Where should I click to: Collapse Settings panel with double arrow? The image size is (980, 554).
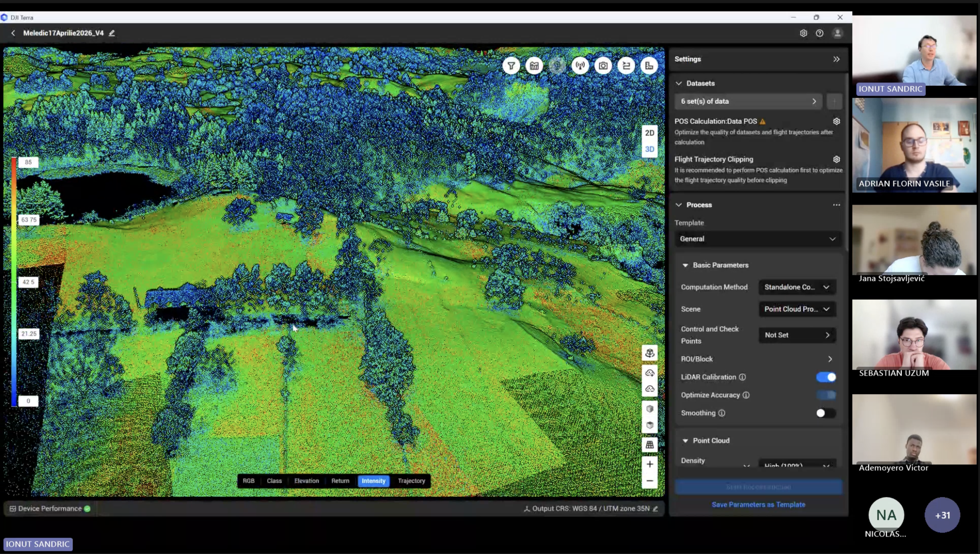tap(836, 59)
